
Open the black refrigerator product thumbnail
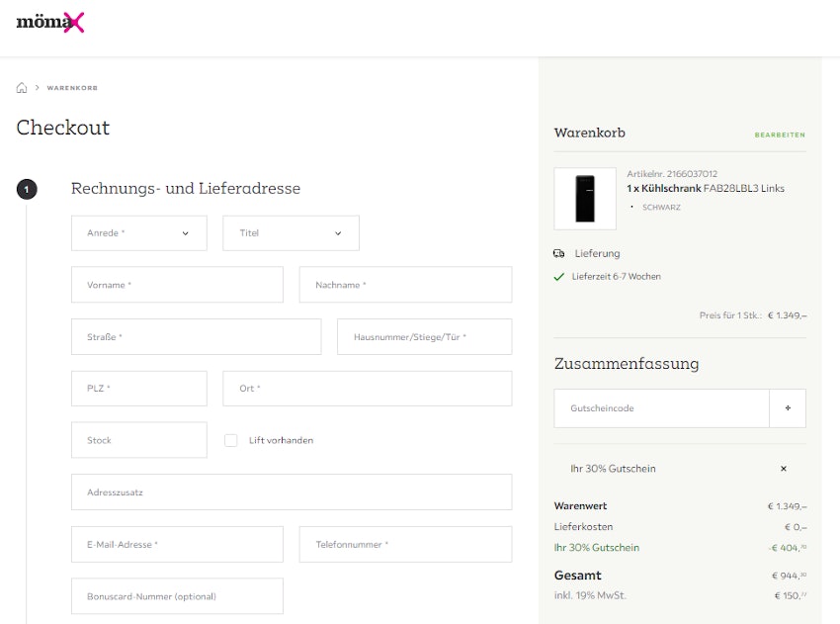click(585, 199)
